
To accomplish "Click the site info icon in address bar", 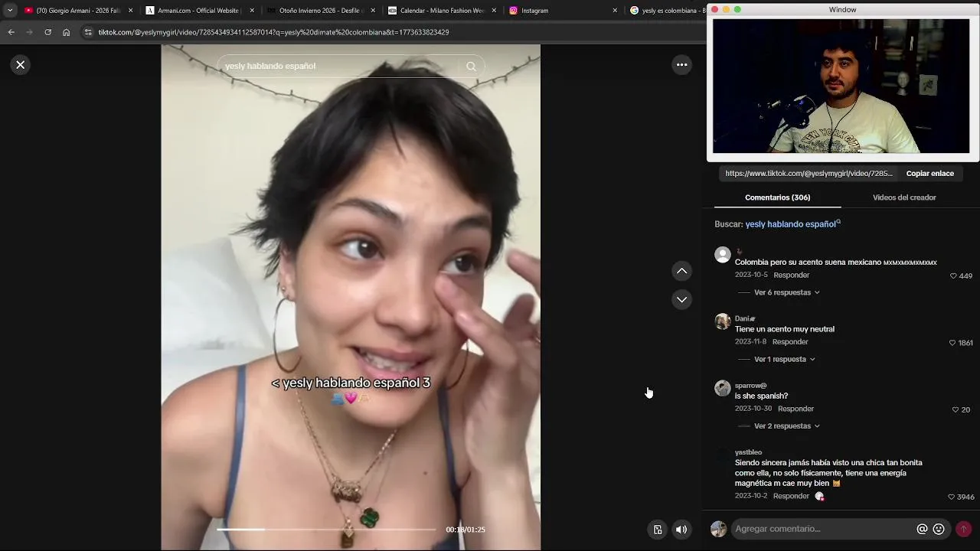I will click(88, 32).
